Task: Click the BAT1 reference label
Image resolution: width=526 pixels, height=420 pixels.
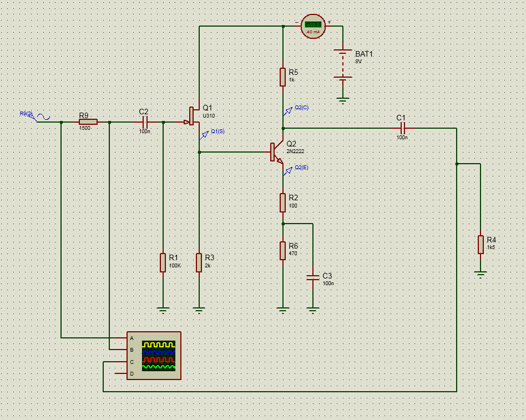Action: click(364, 54)
